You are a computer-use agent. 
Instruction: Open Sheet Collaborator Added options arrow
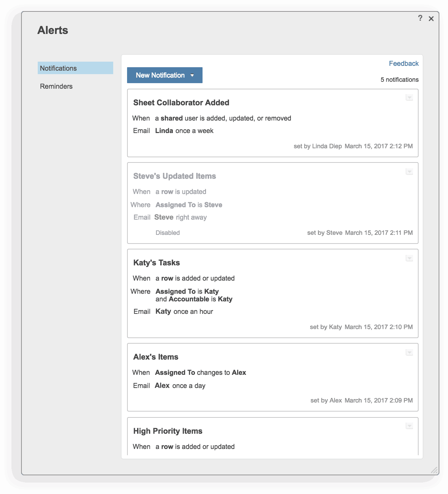pos(409,98)
